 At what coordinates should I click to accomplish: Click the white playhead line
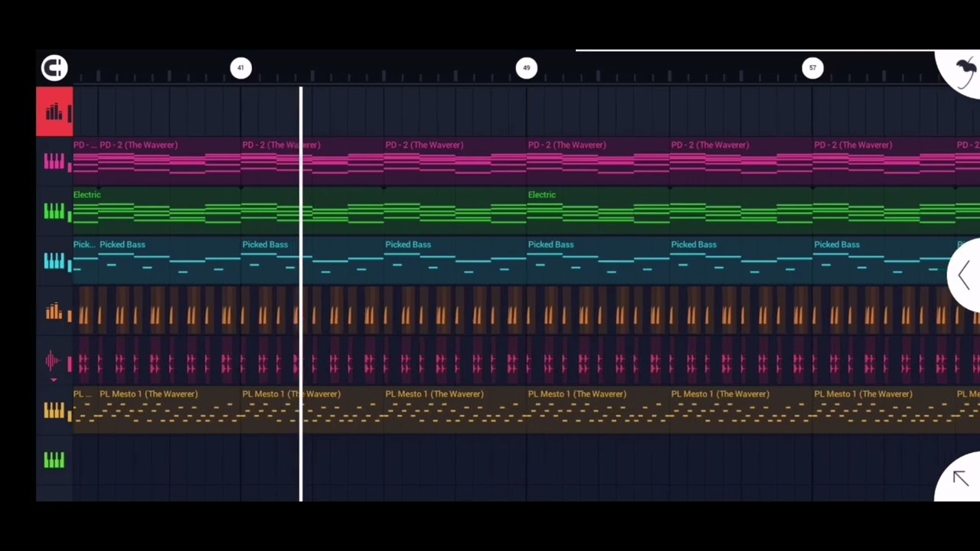(301, 295)
